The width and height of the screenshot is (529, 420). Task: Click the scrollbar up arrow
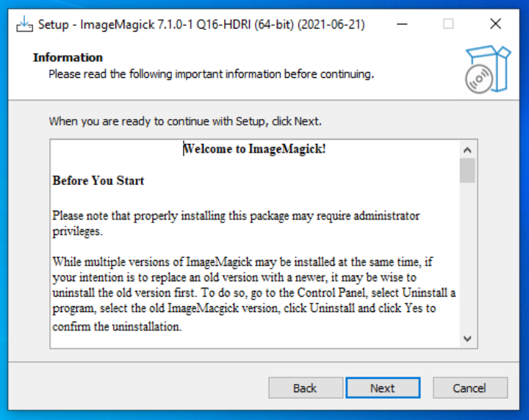click(467, 150)
